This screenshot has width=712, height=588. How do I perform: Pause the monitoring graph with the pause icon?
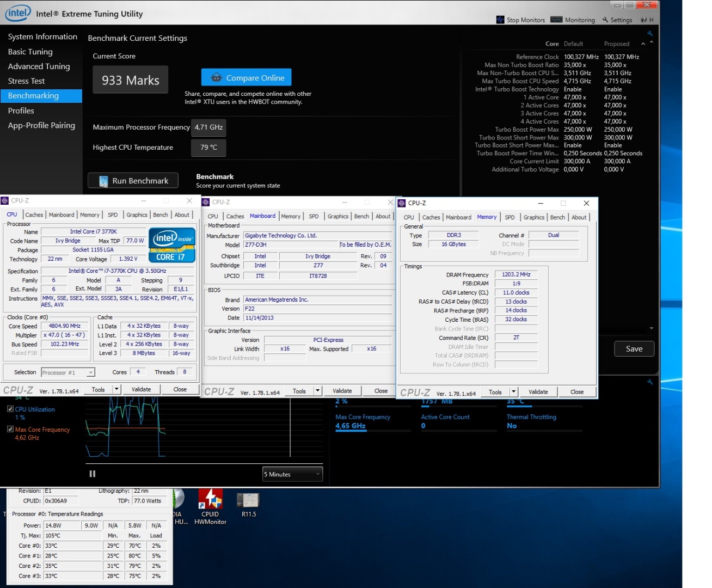click(x=93, y=474)
